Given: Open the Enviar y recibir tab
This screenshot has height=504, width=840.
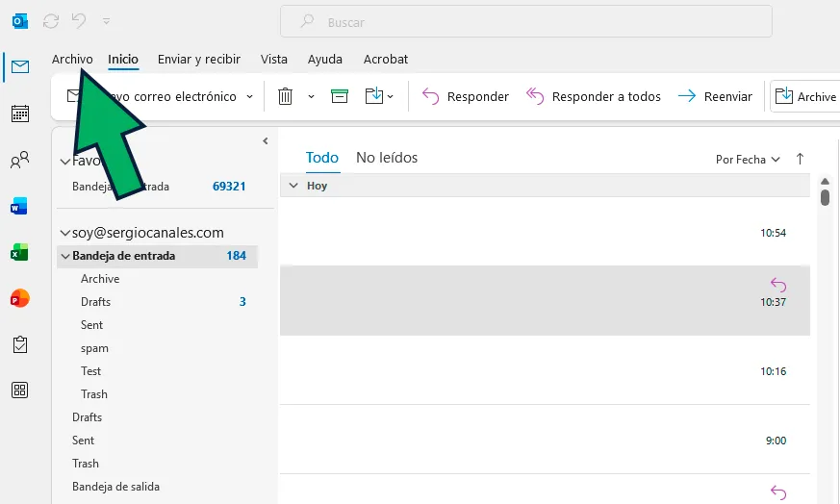Looking at the screenshot, I should click(x=199, y=59).
